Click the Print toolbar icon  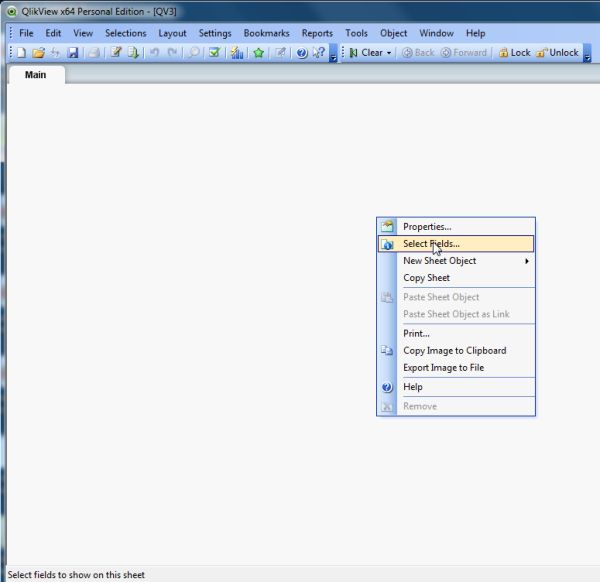pos(94,53)
